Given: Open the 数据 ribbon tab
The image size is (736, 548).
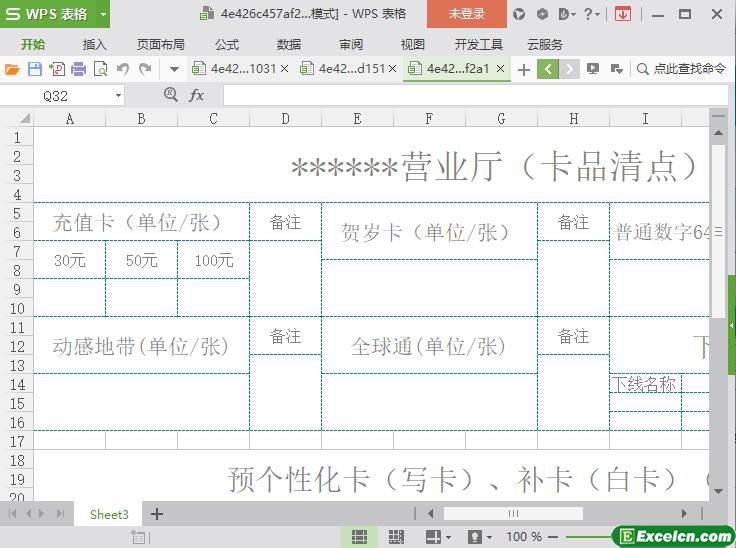Looking at the screenshot, I should [x=289, y=45].
